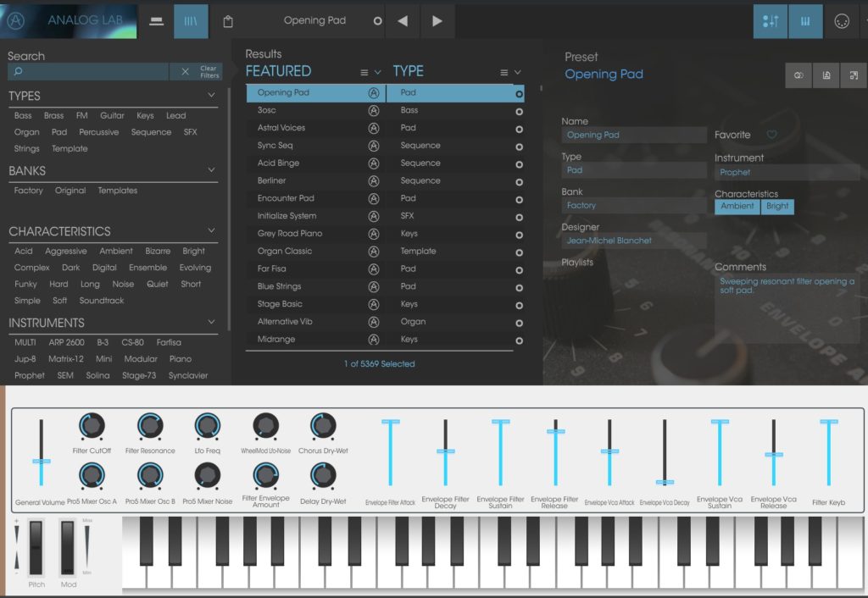Filter by Ambient characteristic tag
The height and width of the screenshot is (598, 868).
[115, 252]
